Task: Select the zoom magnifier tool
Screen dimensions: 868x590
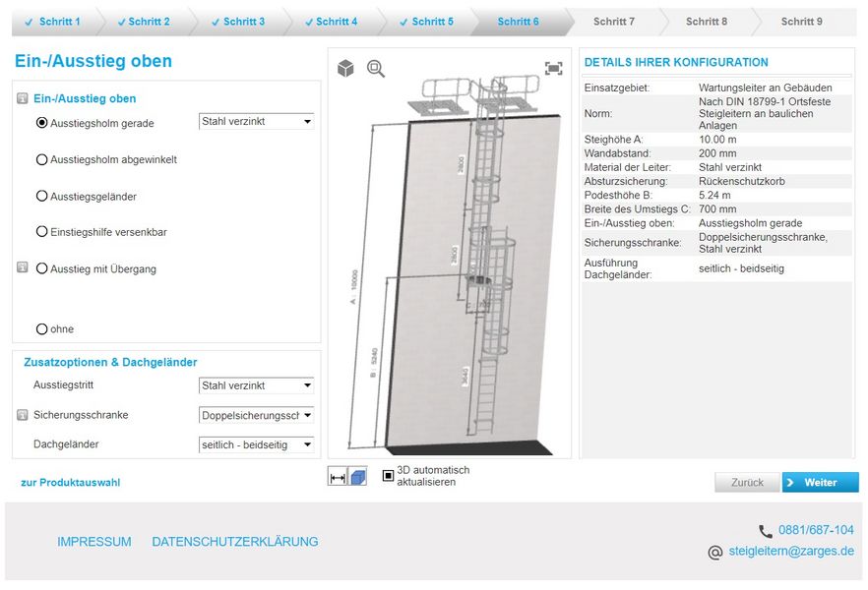Action: coord(375,67)
